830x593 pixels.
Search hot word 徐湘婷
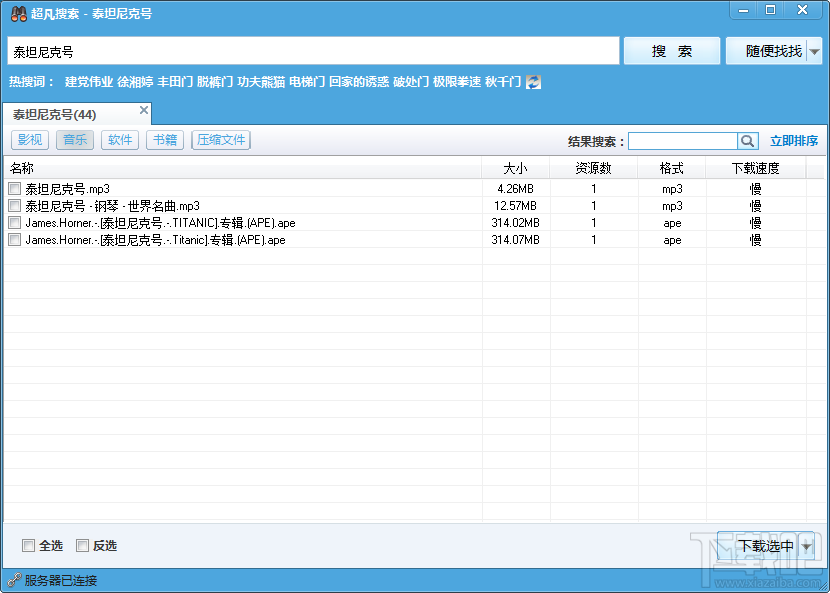tap(135, 82)
